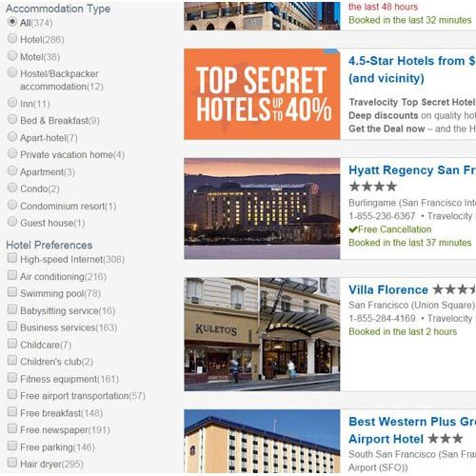Image resolution: width=476 pixels, height=476 pixels.
Task: Open the Villa Florence Kuleto's storefront photo
Action: click(x=262, y=334)
